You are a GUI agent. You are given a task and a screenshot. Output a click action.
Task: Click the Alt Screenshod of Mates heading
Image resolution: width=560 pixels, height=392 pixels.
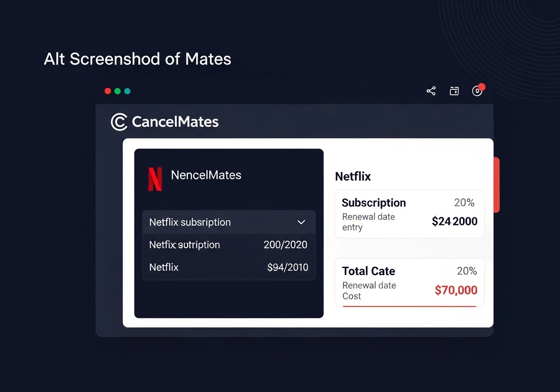tap(137, 59)
